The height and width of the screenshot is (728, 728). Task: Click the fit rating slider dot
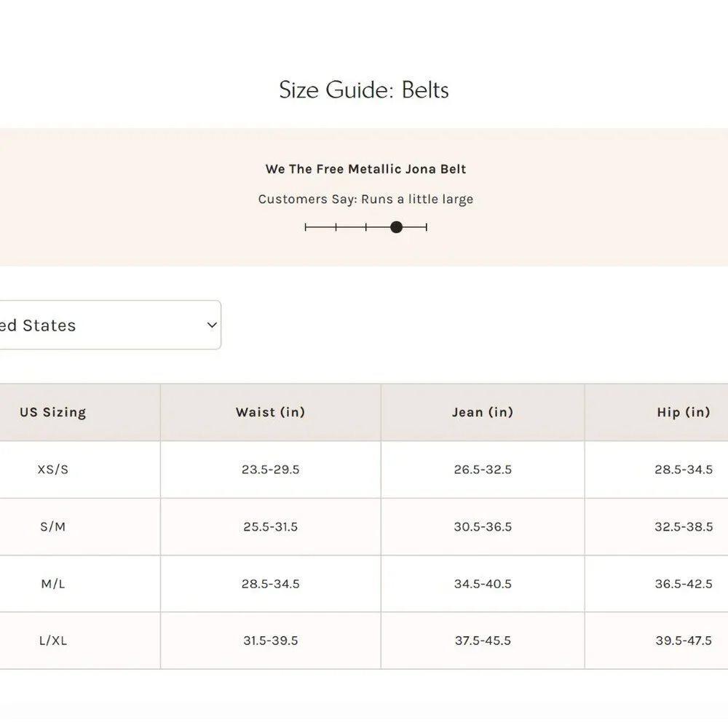[x=396, y=227]
